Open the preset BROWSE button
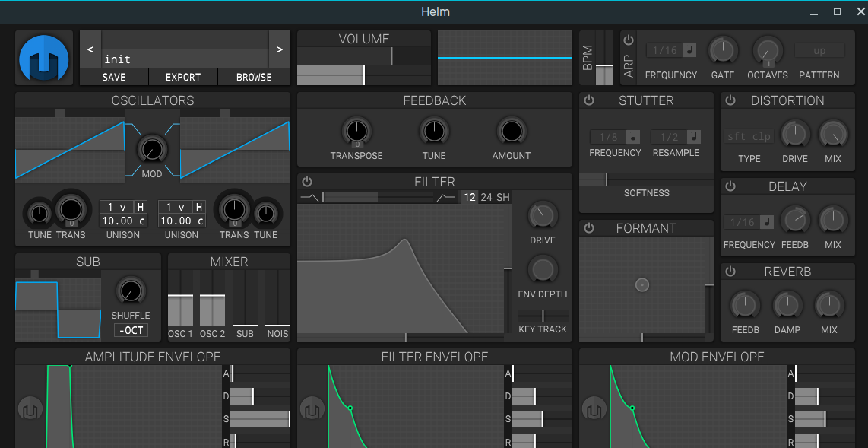Viewport: 868px width, 448px height. [x=254, y=78]
